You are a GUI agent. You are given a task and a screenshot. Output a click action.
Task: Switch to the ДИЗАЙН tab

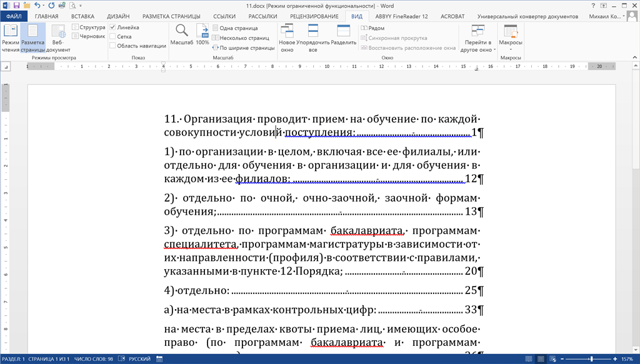[x=118, y=16]
